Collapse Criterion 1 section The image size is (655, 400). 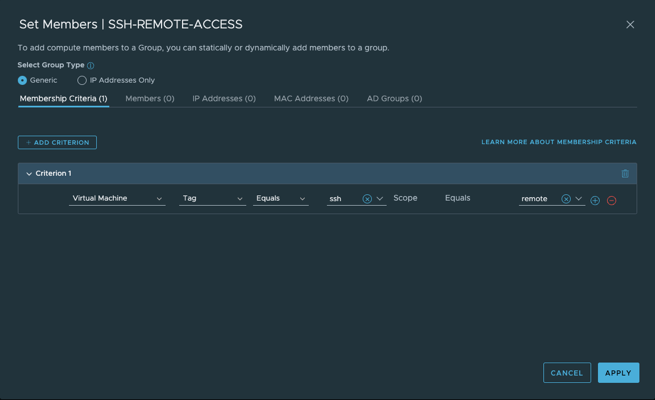click(x=29, y=174)
